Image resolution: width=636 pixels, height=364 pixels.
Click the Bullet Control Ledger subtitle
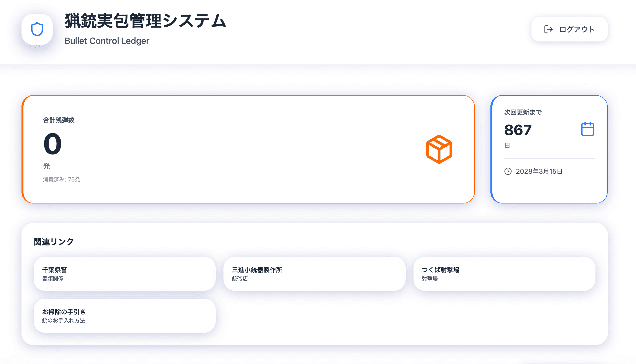106,41
